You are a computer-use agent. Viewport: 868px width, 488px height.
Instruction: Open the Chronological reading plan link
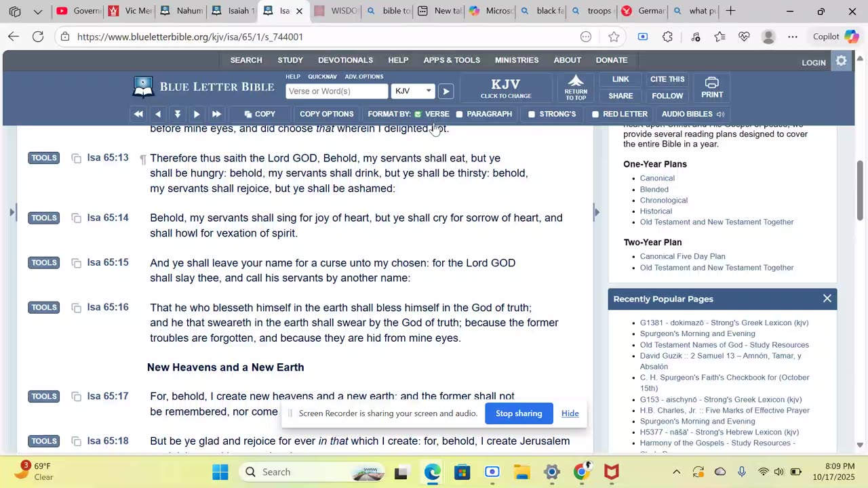pos(664,200)
